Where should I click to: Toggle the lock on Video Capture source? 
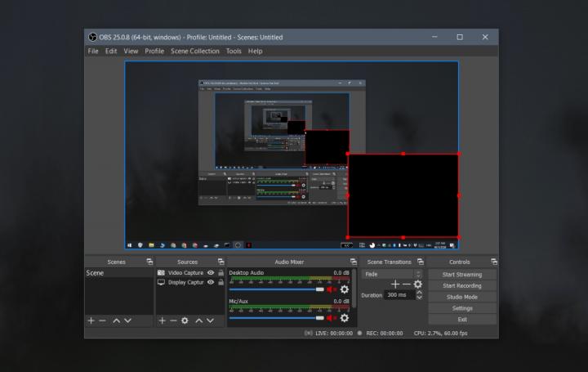[x=221, y=272]
